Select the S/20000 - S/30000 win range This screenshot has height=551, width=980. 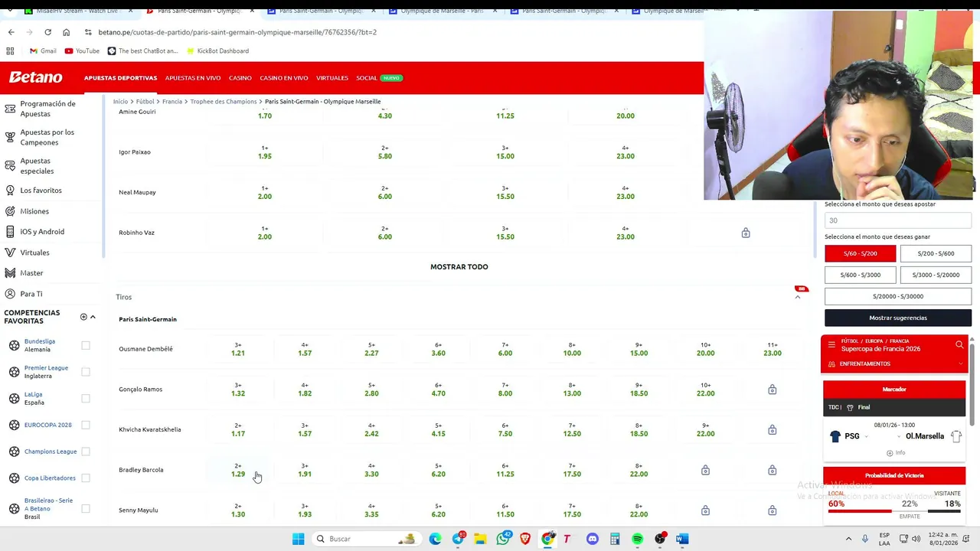coord(898,296)
